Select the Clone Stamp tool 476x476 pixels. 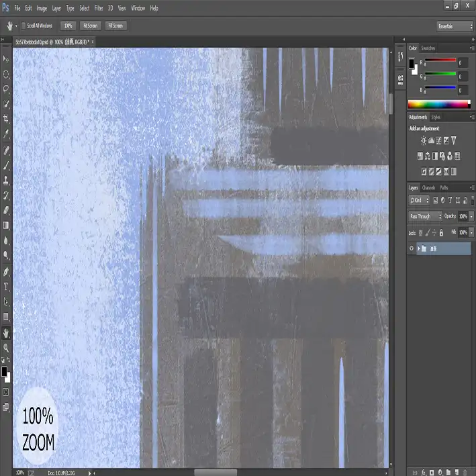point(6,180)
